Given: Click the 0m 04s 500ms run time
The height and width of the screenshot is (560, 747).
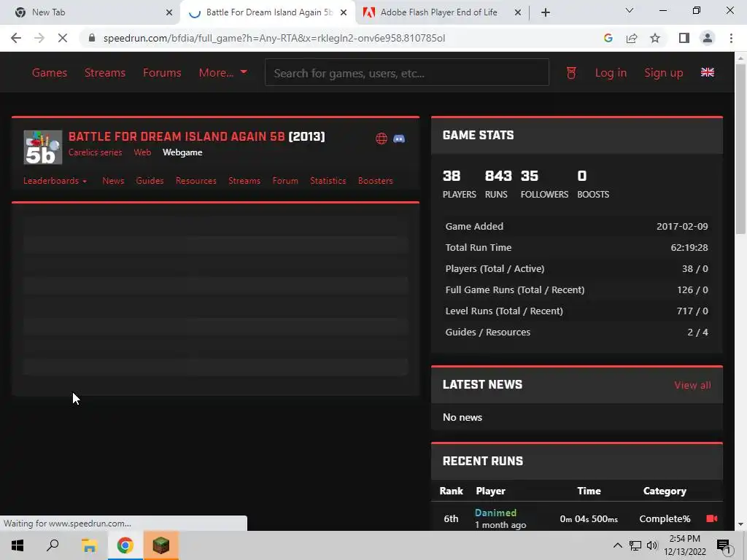Looking at the screenshot, I should click(589, 519).
